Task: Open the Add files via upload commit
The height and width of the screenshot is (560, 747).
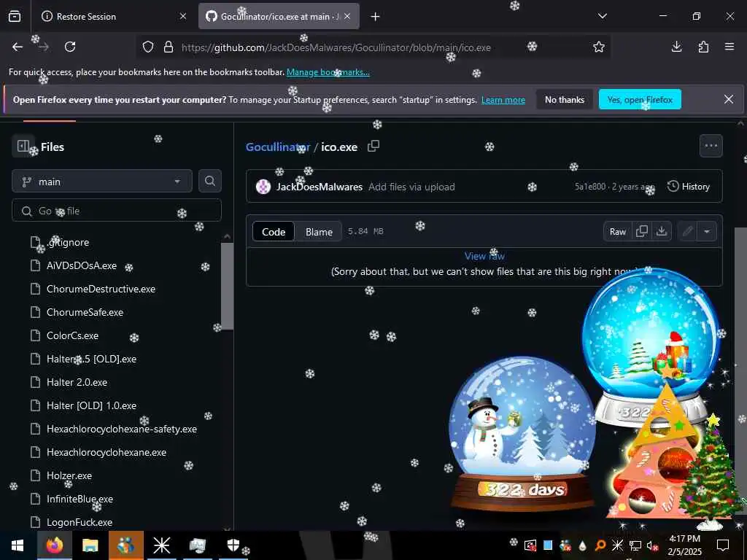Action: pos(411,187)
